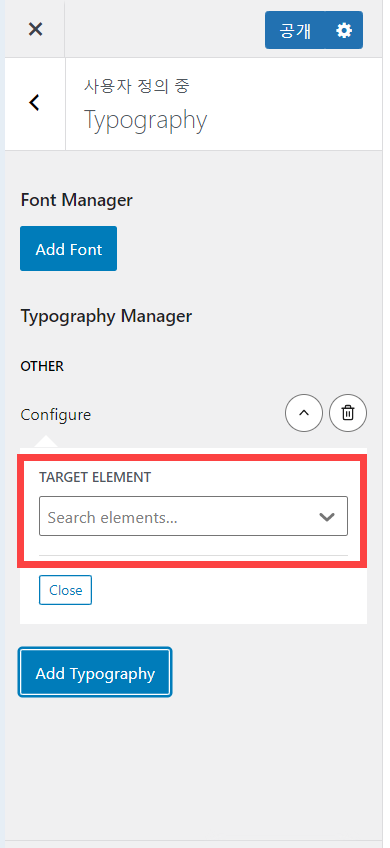Click the Typography Manager heading
The width and height of the screenshot is (390, 848).
pos(106,316)
